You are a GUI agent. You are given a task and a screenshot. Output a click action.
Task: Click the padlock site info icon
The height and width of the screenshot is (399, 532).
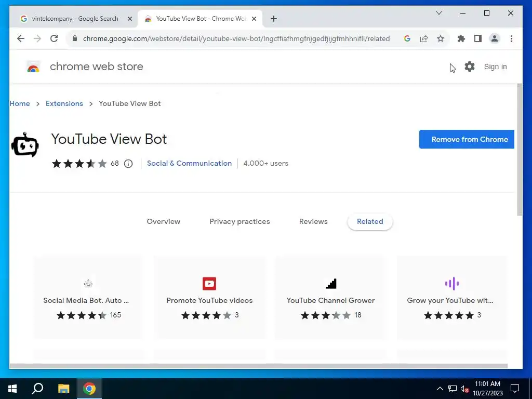[x=75, y=38]
